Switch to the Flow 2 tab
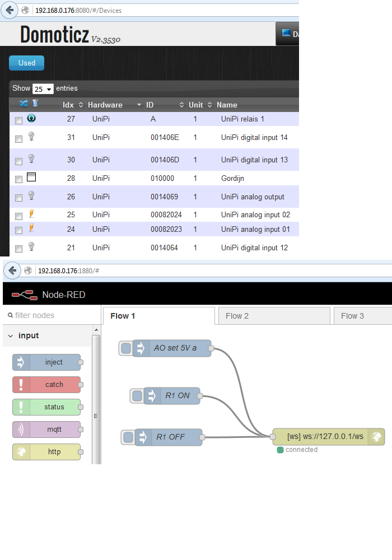392x560 pixels. pyautogui.click(x=274, y=316)
